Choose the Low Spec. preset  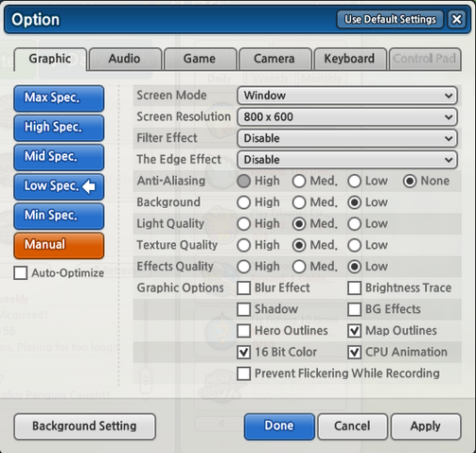pos(59,186)
